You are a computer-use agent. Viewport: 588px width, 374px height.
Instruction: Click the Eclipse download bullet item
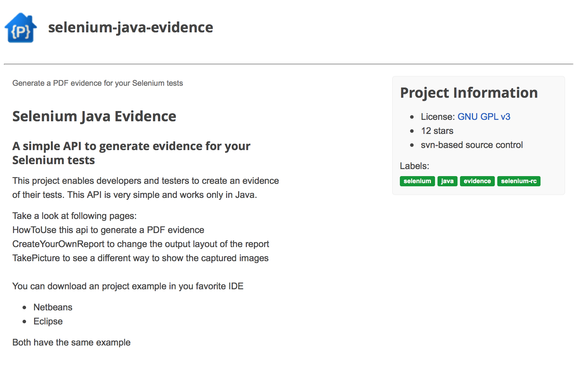coord(48,321)
